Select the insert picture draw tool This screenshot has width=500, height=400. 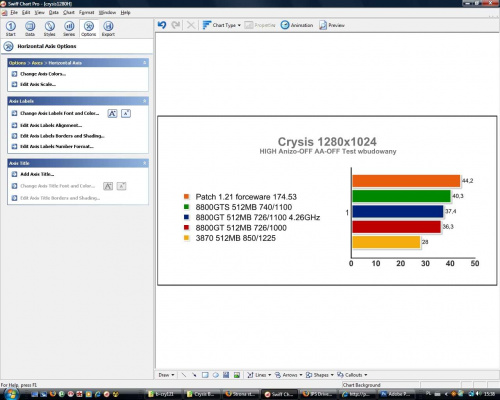[237, 375]
